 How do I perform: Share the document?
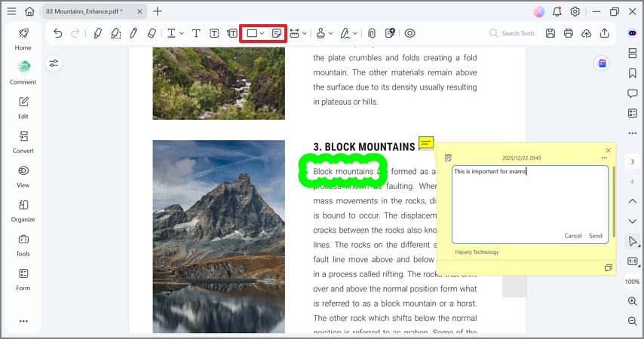point(605,33)
